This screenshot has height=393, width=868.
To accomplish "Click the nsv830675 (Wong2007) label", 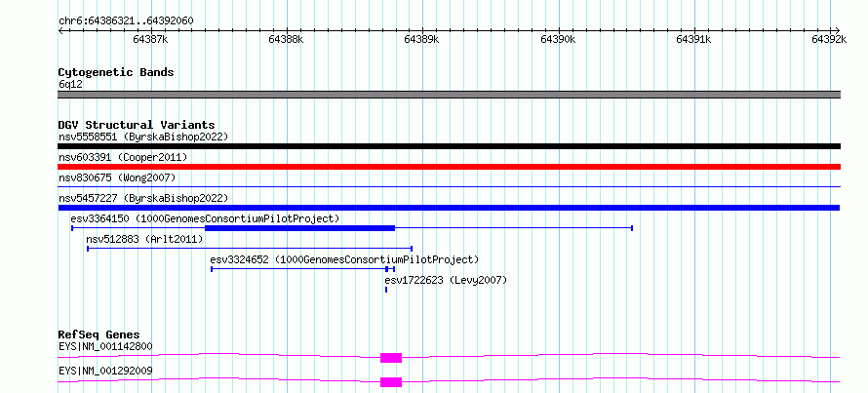I will coord(117,177).
